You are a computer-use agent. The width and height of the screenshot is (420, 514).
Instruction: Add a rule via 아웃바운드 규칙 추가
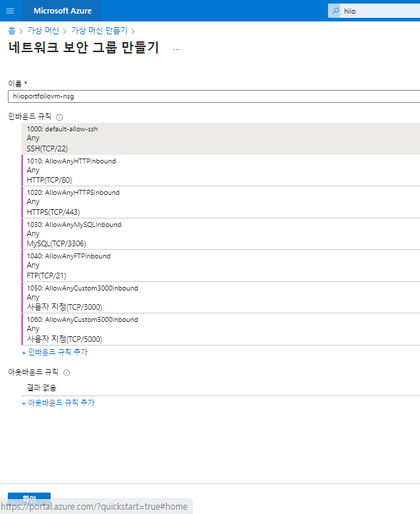(58, 403)
